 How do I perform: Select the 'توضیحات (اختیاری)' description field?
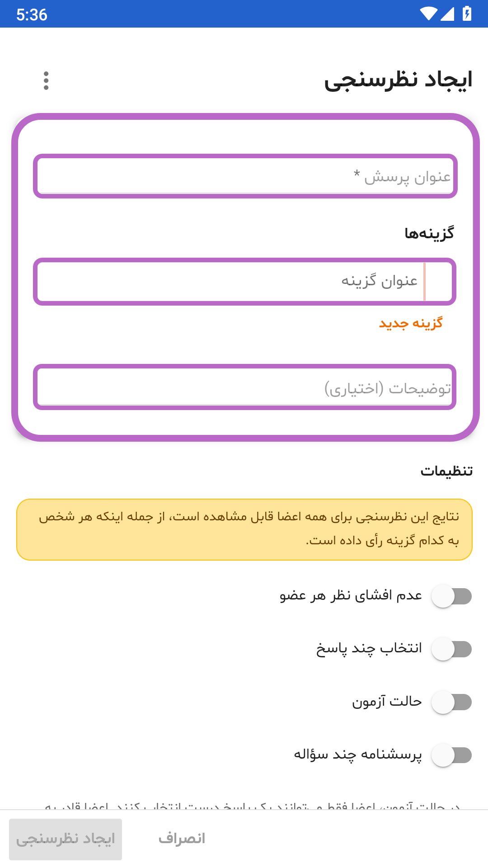[x=244, y=387]
